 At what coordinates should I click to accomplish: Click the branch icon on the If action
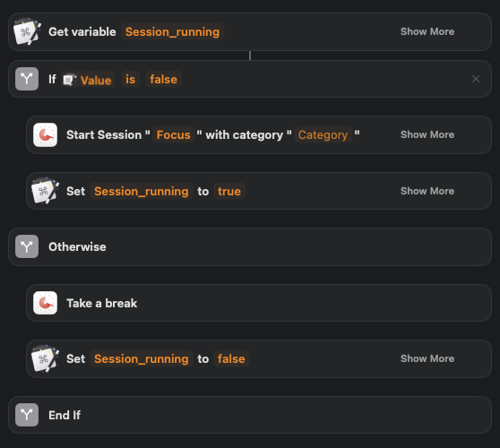click(x=27, y=79)
